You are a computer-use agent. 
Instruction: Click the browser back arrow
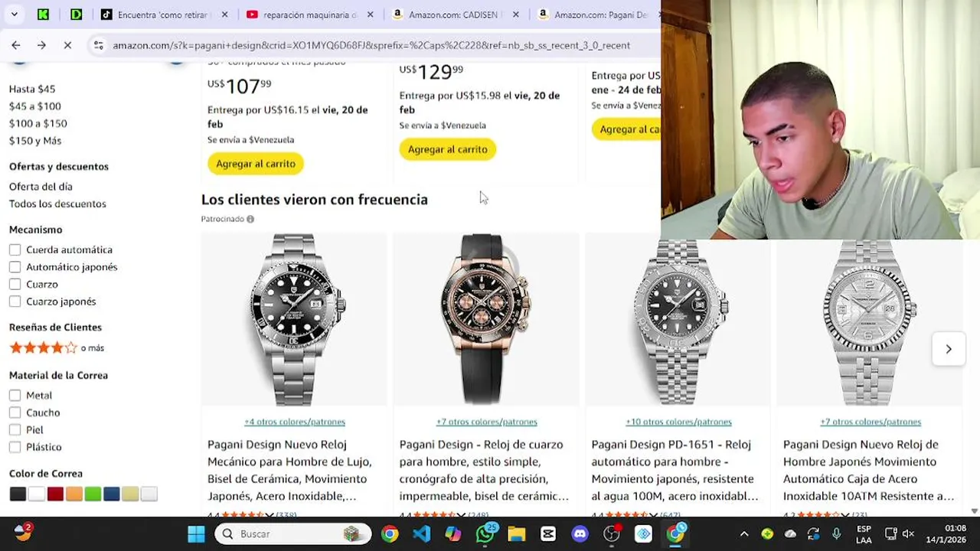(16, 45)
